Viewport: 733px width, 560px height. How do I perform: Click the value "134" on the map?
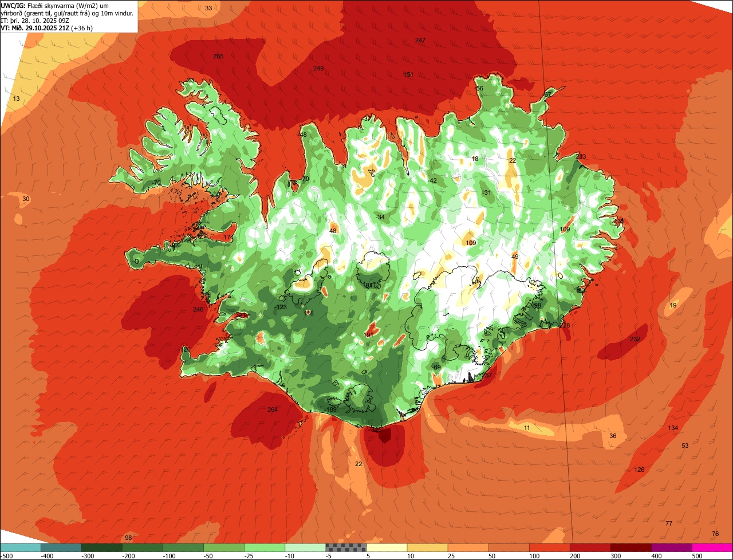(673, 428)
